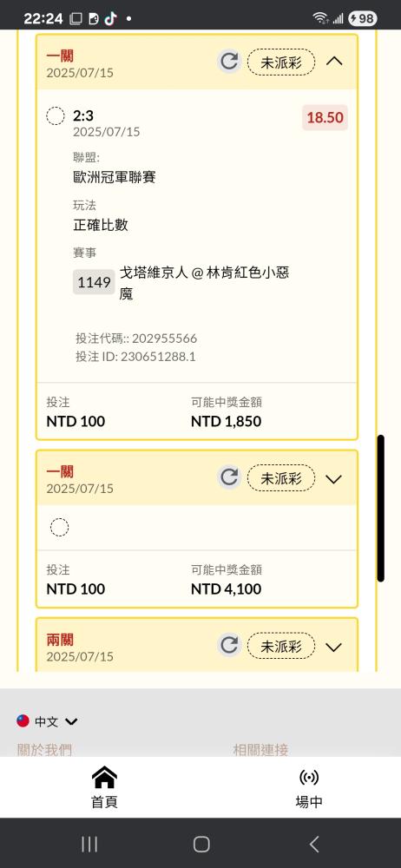The image size is (401, 868).
Task: Tap 未派彩 status on 兩關 card
Action: pyautogui.click(x=281, y=646)
